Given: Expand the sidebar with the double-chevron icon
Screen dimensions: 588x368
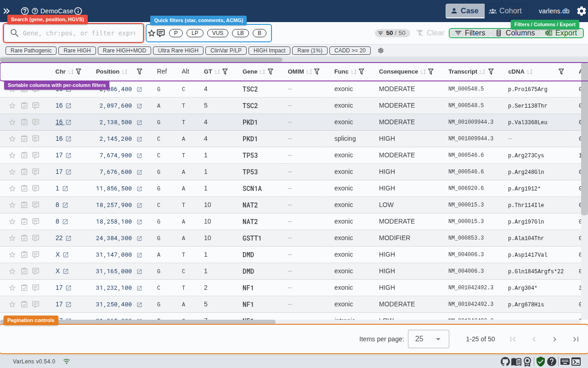Looking at the screenshot, I should coord(6,10).
